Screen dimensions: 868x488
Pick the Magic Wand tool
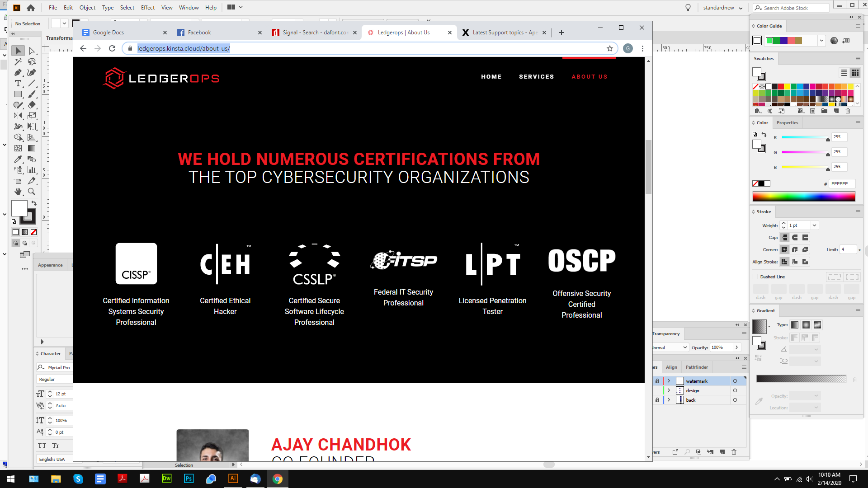tap(18, 62)
